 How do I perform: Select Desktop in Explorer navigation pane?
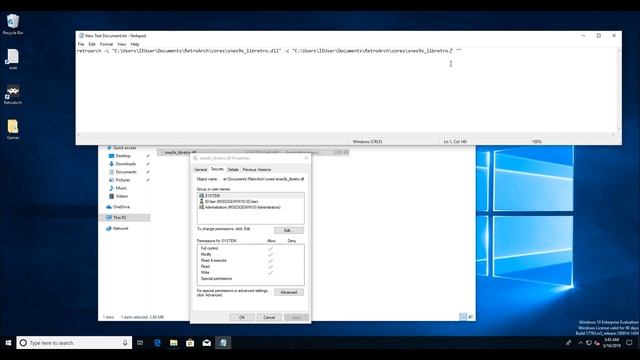pos(123,156)
